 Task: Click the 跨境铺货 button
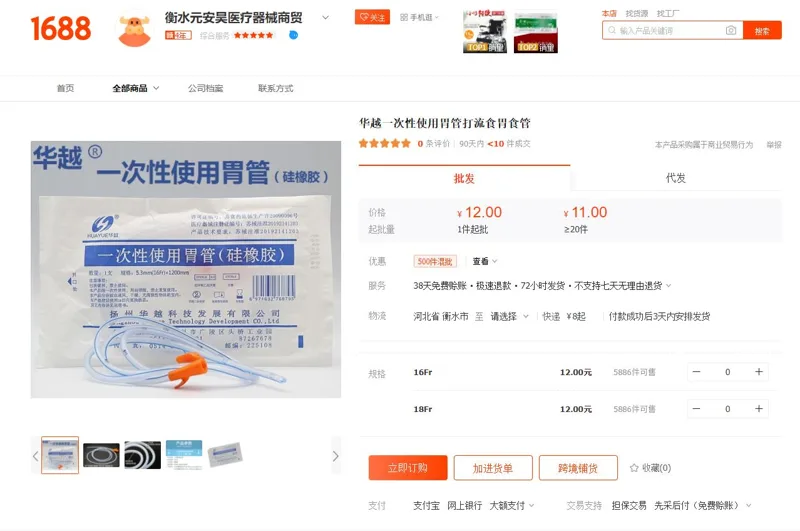tap(578, 468)
